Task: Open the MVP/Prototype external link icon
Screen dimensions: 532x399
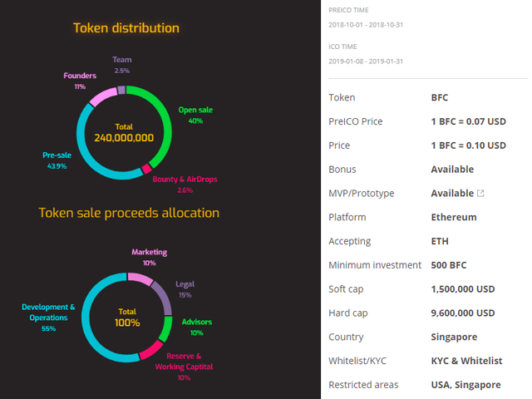Action: 480,194
